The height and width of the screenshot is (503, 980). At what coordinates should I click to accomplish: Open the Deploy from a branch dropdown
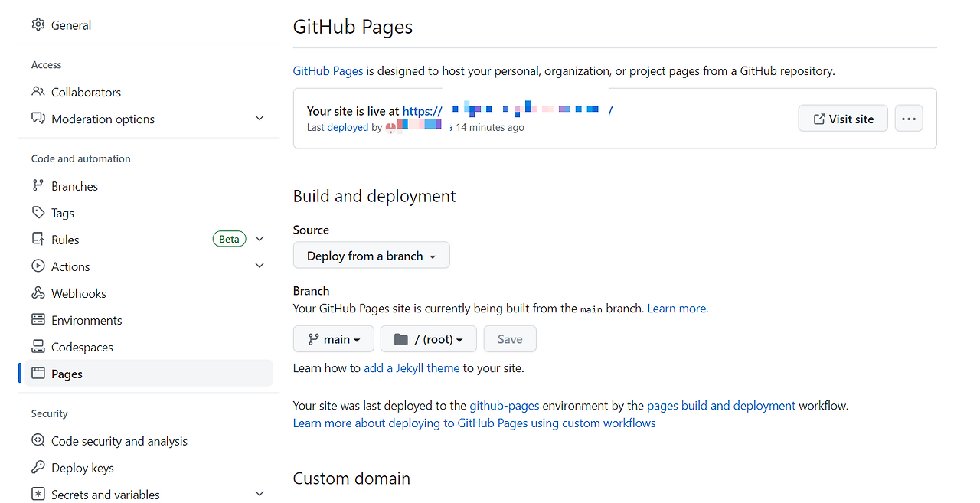click(x=371, y=255)
